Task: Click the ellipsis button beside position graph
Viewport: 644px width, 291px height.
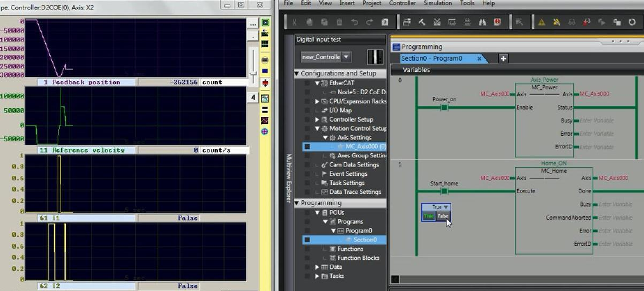Action: pos(254,25)
